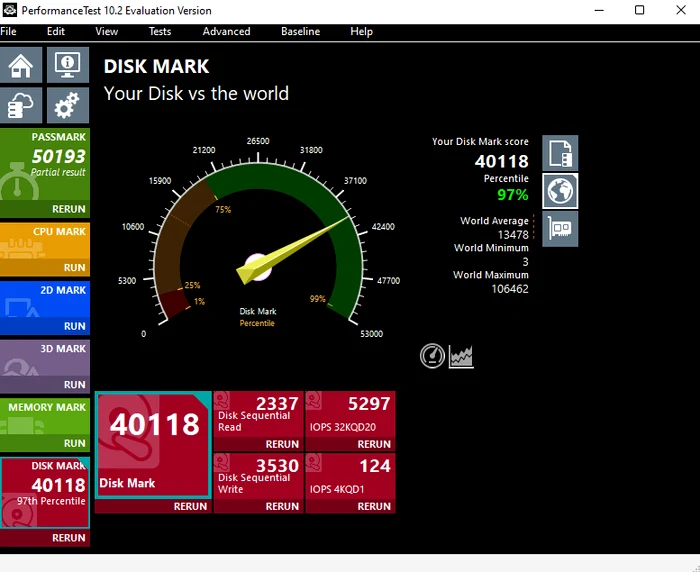
Task: Select the Memory Mark sidebar tile
Action: 45,416
